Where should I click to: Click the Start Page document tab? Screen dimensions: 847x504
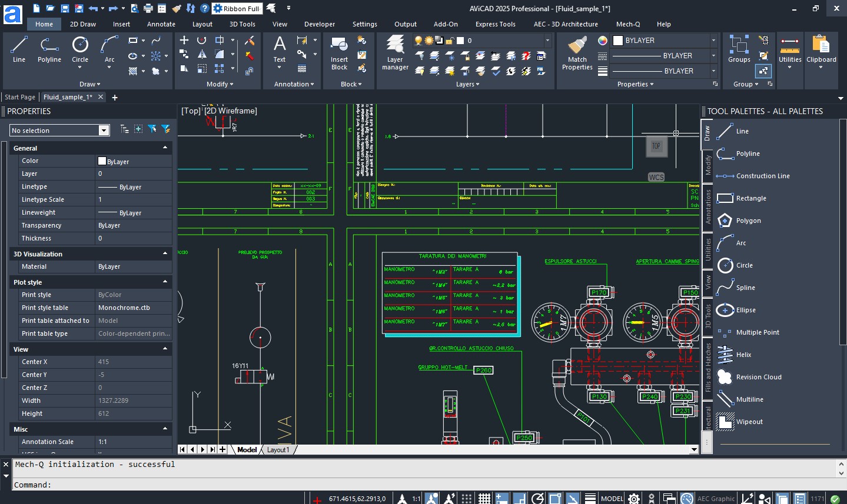pos(20,97)
